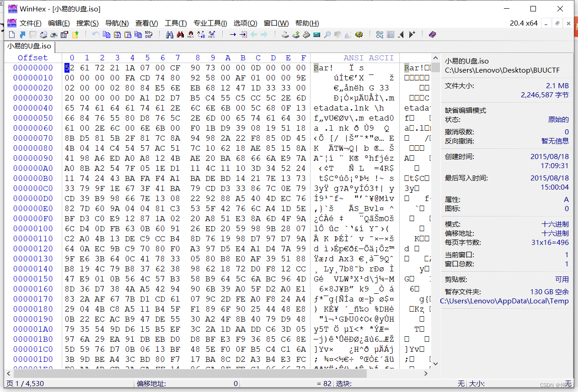The image size is (578, 392).
Task: Click the file size 2,246,587 字节 value
Action: [545, 95]
